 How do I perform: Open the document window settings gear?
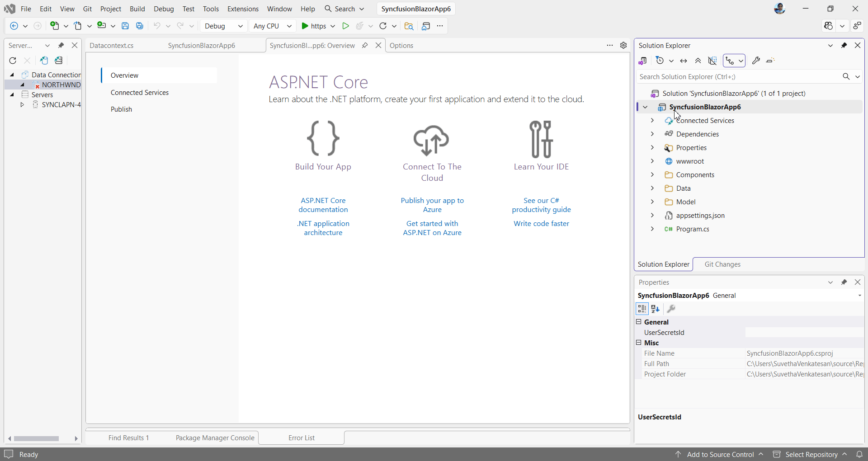pos(623,45)
